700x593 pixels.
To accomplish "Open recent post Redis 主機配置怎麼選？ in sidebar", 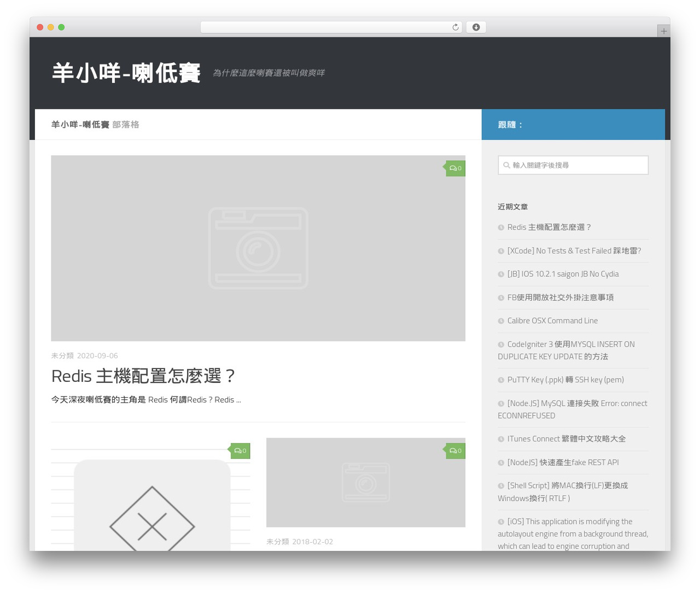I will pyautogui.click(x=549, y=228).
